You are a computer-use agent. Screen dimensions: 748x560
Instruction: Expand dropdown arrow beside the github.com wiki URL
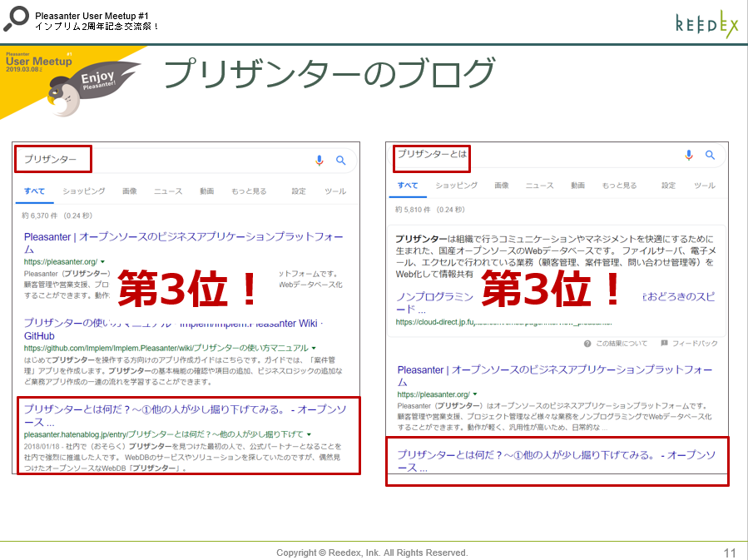[314, 348]
